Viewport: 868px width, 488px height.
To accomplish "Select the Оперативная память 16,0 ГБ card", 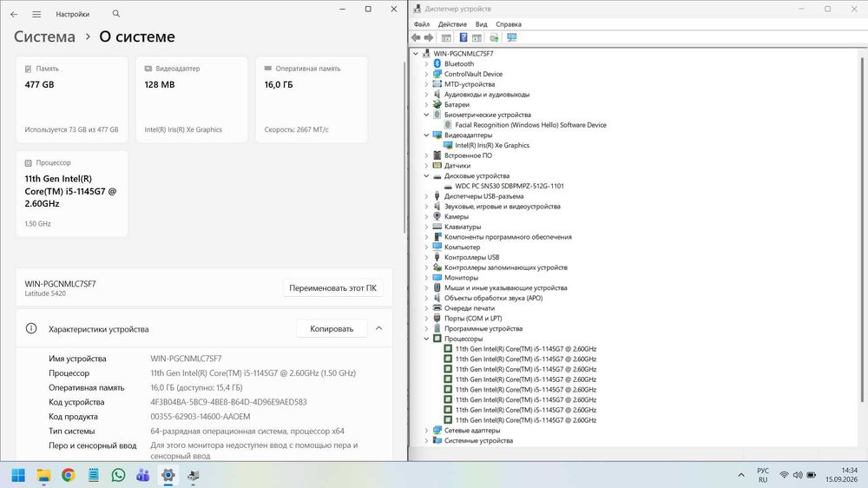I will coord(312,100).
